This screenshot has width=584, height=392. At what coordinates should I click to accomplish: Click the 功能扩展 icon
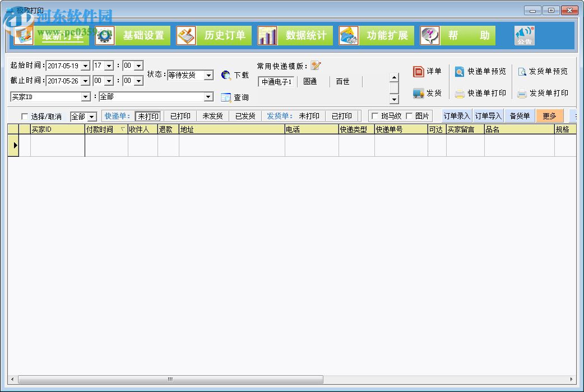[x=348, y=36]
